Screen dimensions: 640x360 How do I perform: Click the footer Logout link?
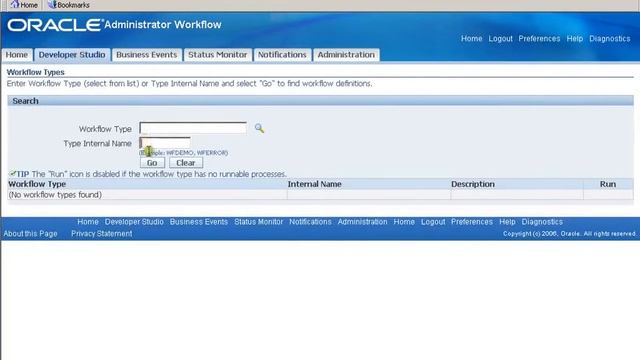(x=433, y=222)
